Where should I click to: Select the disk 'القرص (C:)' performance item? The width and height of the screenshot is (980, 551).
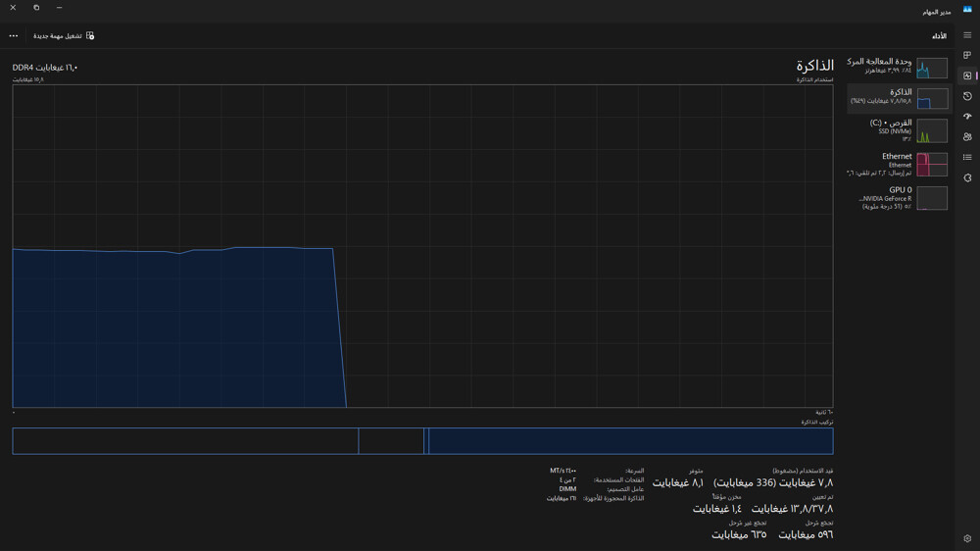[x=898, y=130]
